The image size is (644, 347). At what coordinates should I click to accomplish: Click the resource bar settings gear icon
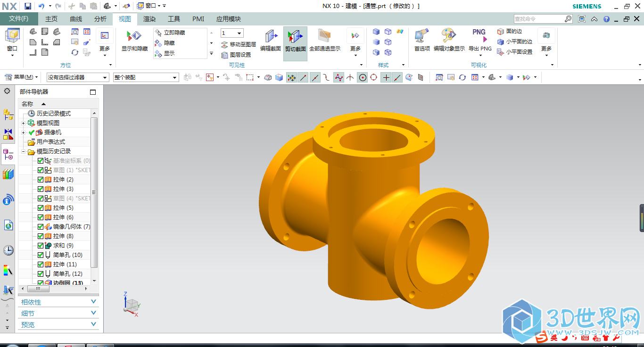point(7,91)
